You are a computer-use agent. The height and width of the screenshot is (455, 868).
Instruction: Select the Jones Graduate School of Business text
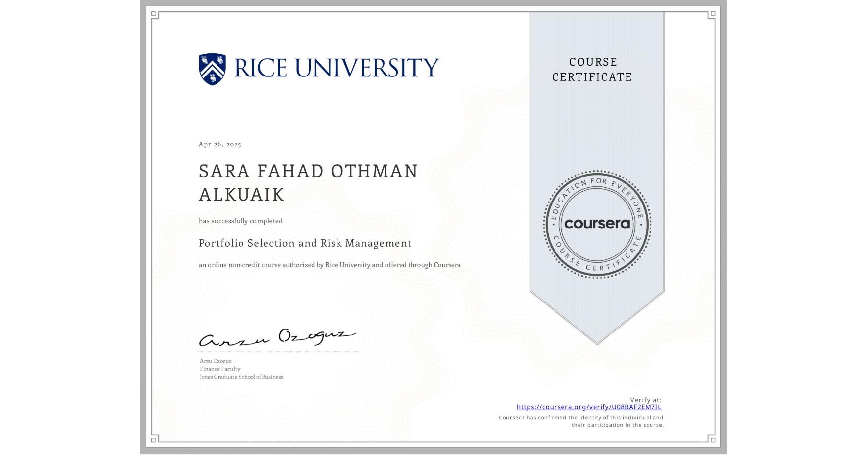[x=241, y=377]
